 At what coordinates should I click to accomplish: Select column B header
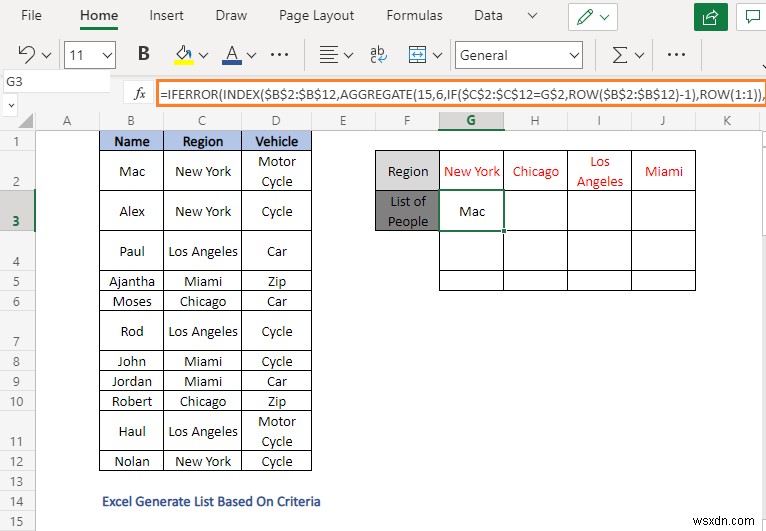pos(131,121)
